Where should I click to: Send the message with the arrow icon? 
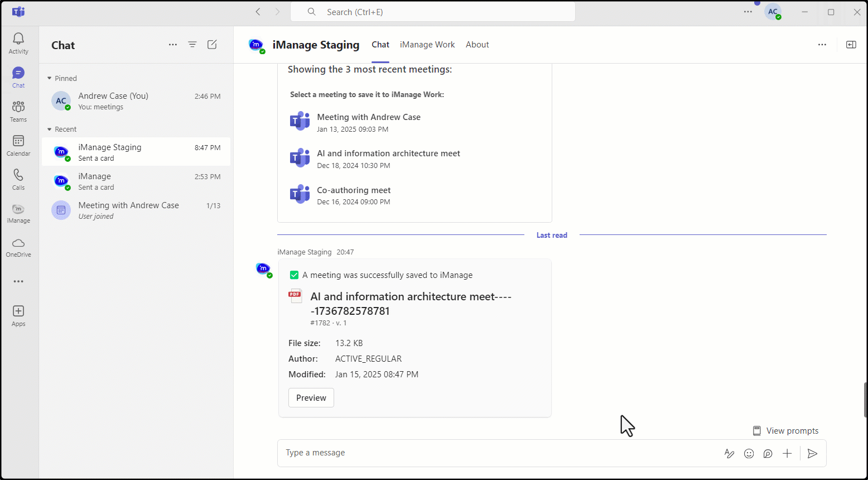[x=812, y=453]
